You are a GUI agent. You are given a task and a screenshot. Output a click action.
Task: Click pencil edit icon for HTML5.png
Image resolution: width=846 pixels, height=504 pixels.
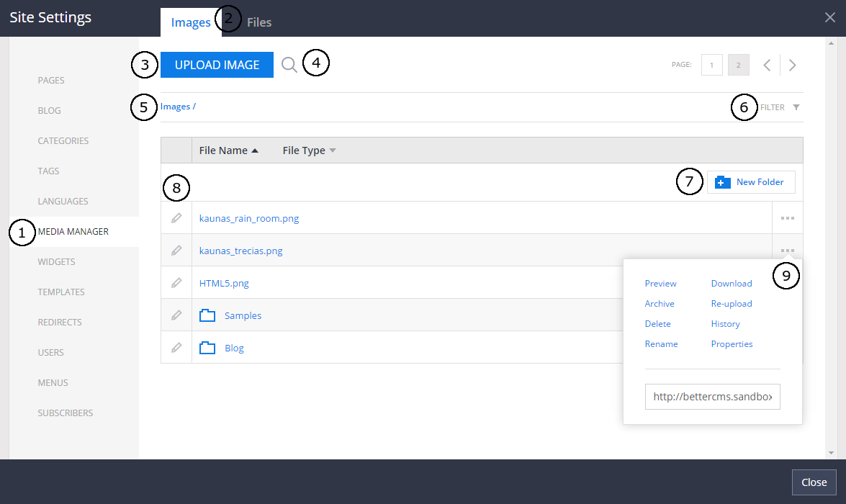tap(176, 283)
